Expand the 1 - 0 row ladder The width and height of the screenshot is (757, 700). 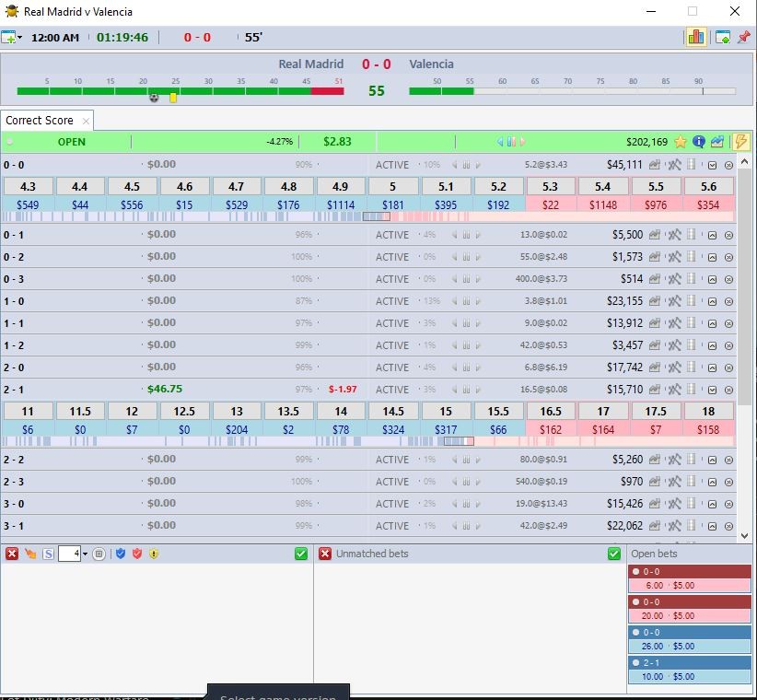712,301
